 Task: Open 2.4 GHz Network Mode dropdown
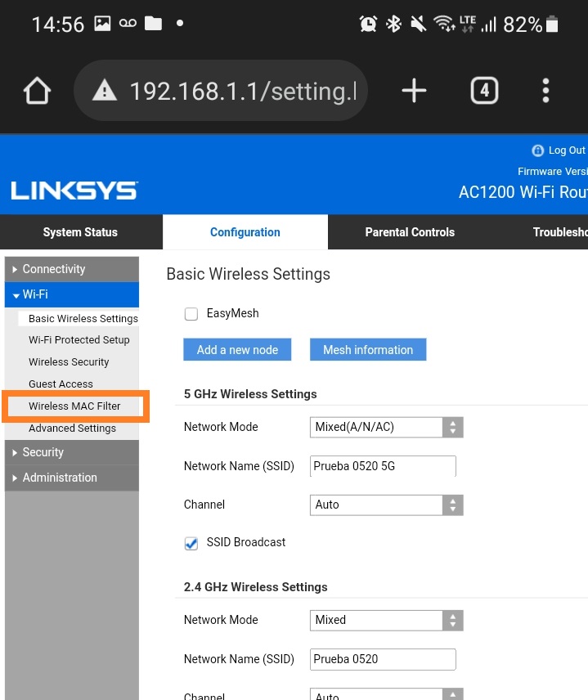tap(386, 620)
